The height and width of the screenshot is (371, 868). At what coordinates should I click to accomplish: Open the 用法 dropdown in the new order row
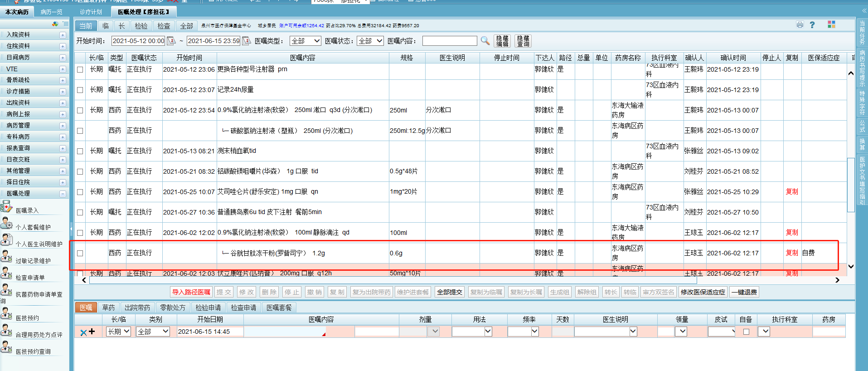(x=472, y=332)
